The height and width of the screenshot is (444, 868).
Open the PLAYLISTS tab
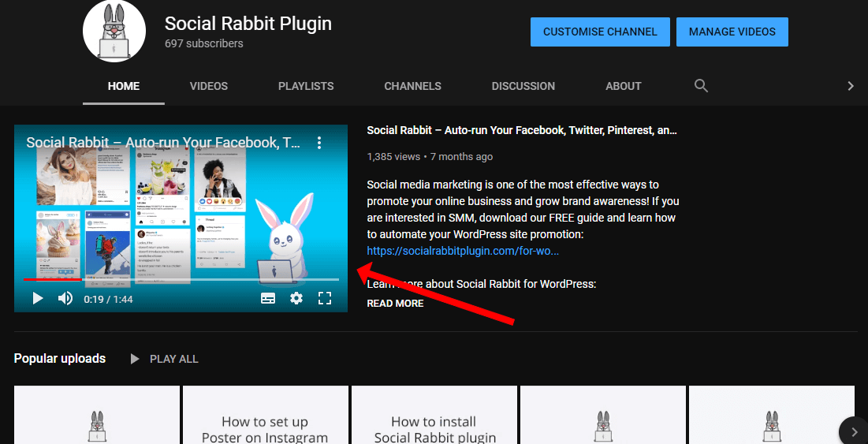point(306,87)
